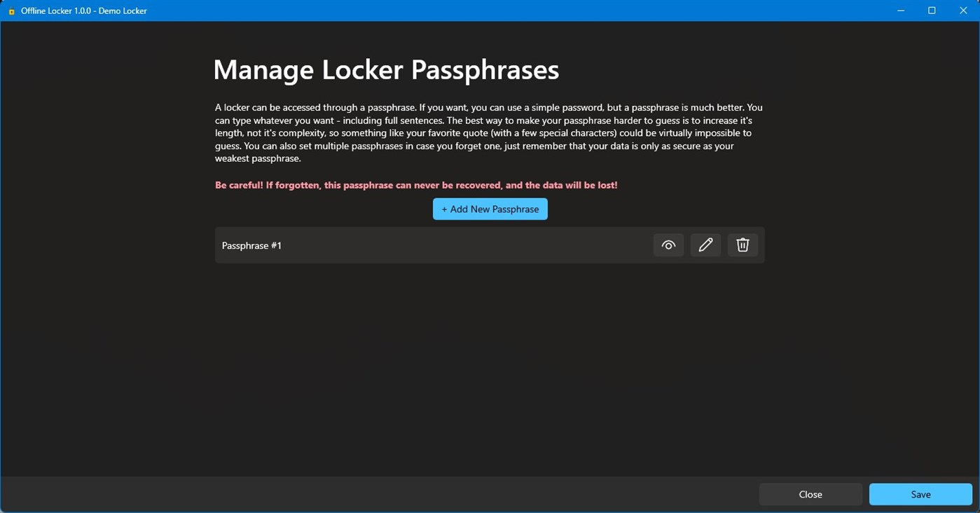Click the Offline Locker 1.0.0 title bar text
Screen dimensions: 980x513
(x=83, y=11)
